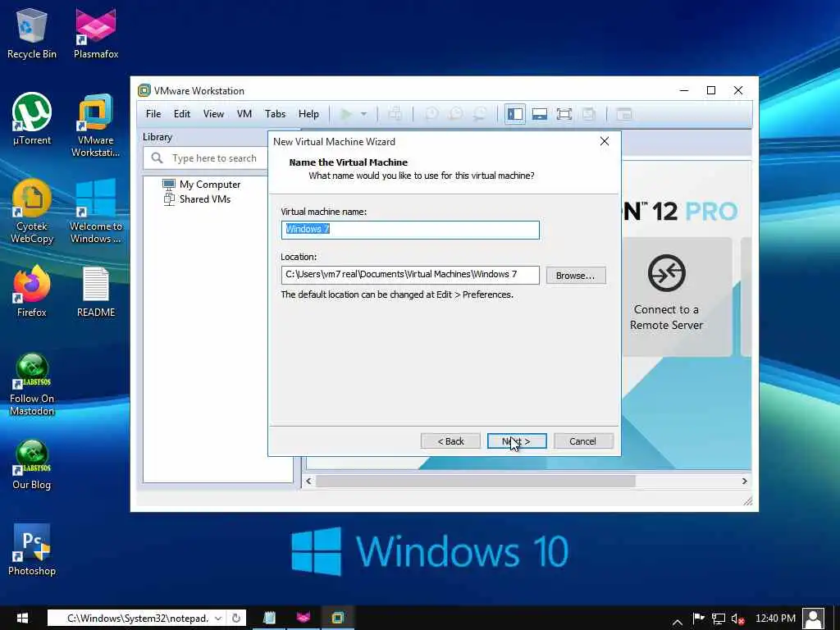Click the Unity mode toolbar icon
The height and width of the screenshot is (630, 840).
tap(589, 113)
